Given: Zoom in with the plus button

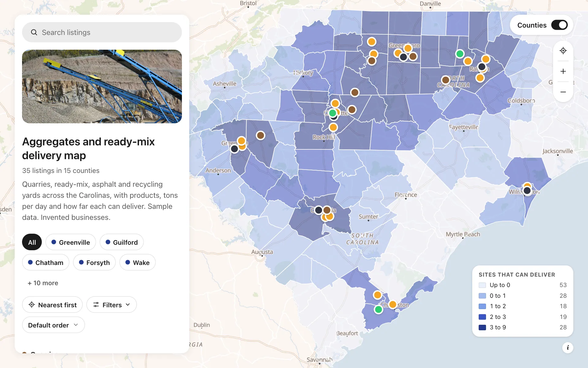Looking at the screenshot, I should point(563,71).
